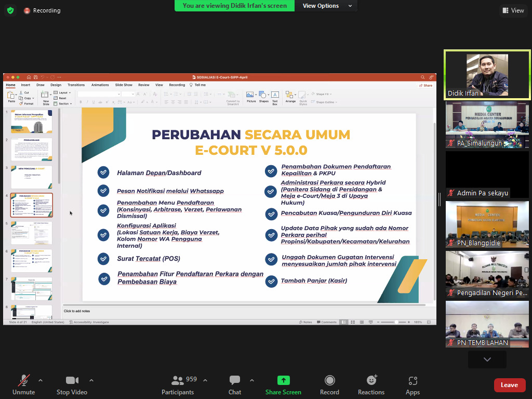Switch to Transitions tab
The height and width of the screenshot is (399, 532).
tap(76, 85)
